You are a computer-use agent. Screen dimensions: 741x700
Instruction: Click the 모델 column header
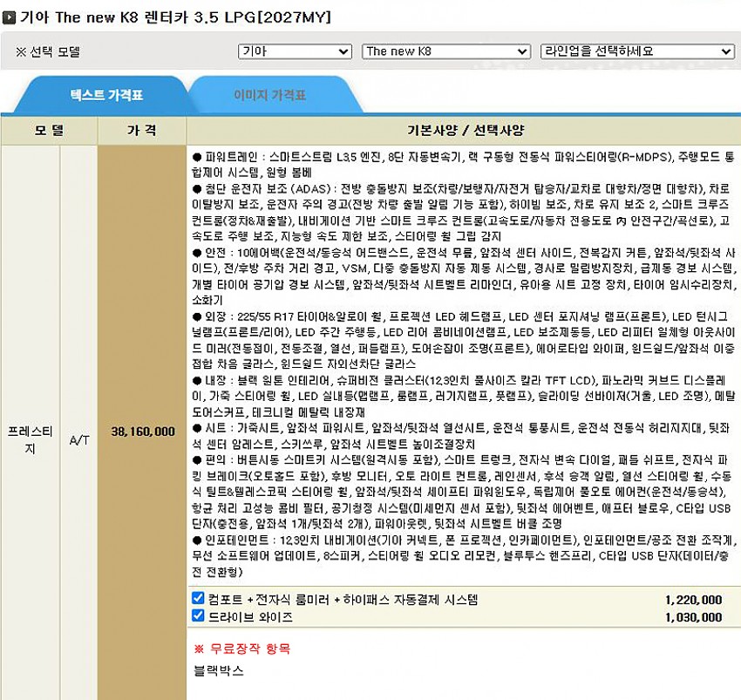point(49,130)
